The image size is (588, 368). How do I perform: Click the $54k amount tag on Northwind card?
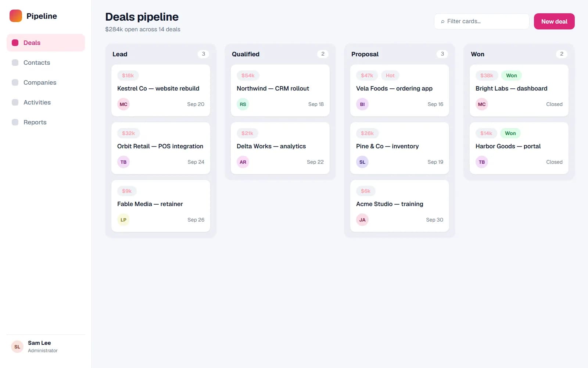point(248,75)
